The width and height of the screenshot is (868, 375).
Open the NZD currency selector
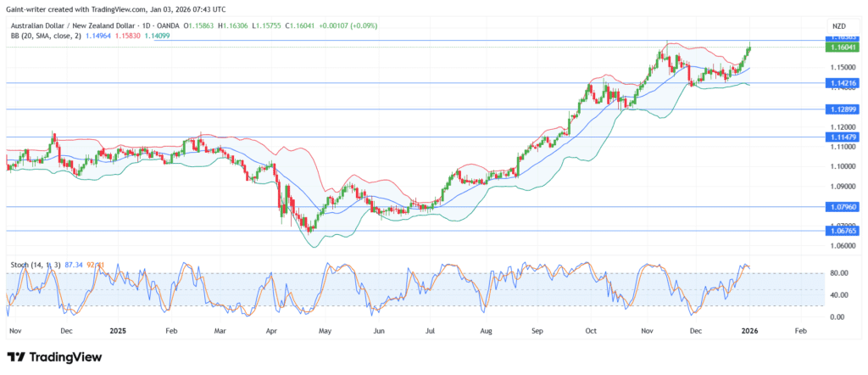click(x=838, y=25)
